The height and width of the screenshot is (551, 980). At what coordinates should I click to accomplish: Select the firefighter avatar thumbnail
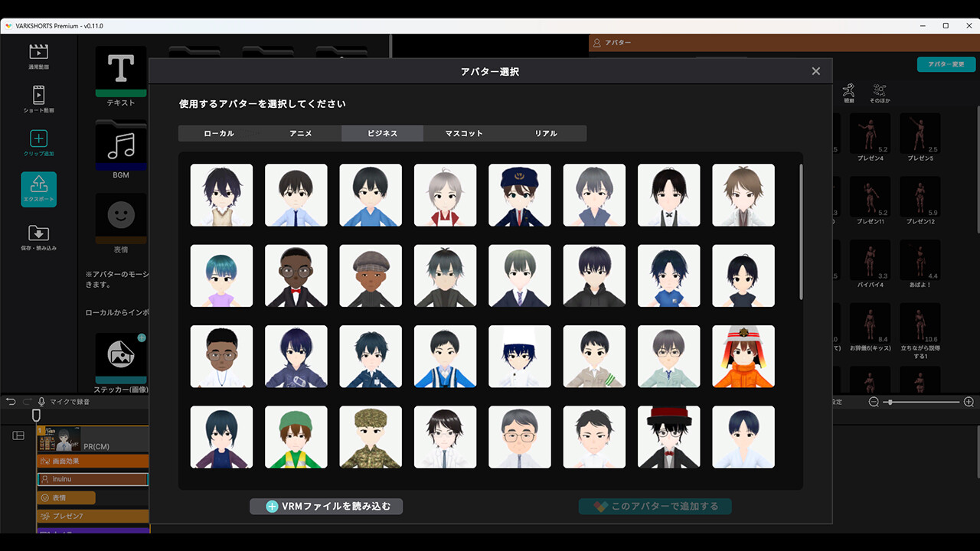tap(743, 356)
